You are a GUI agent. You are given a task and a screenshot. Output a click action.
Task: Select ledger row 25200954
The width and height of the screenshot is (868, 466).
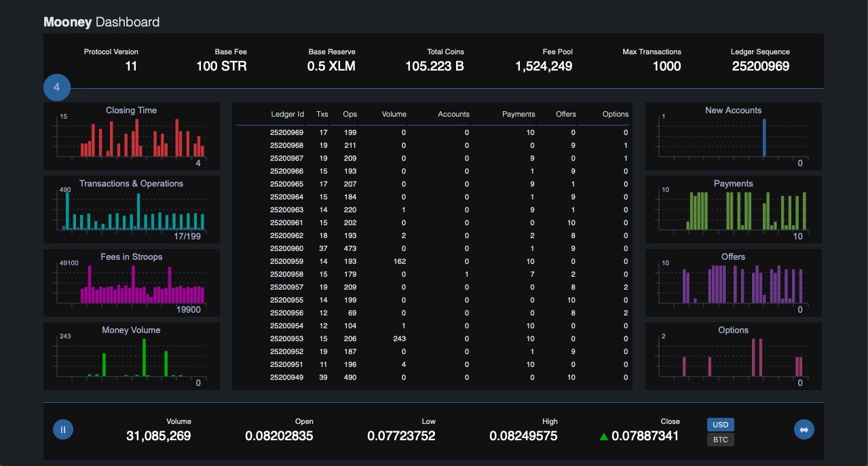(x=432, y=326)
